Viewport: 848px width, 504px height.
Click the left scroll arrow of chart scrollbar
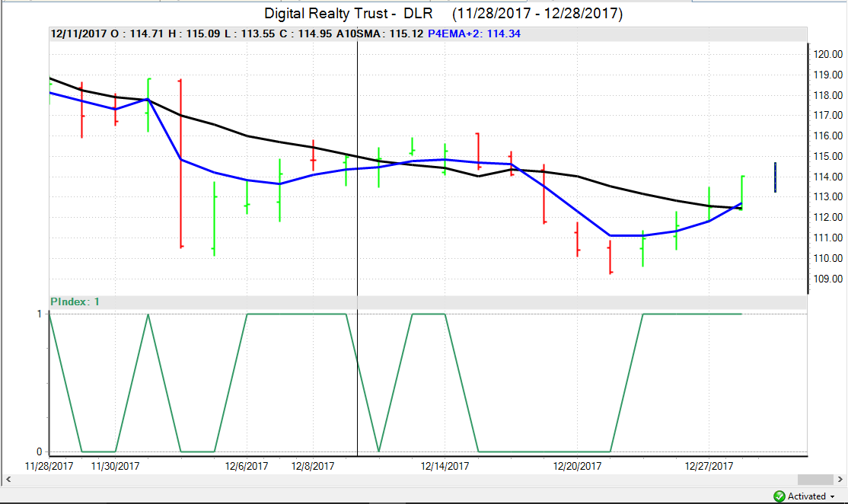pyautogui.click(x=8, y=479)
